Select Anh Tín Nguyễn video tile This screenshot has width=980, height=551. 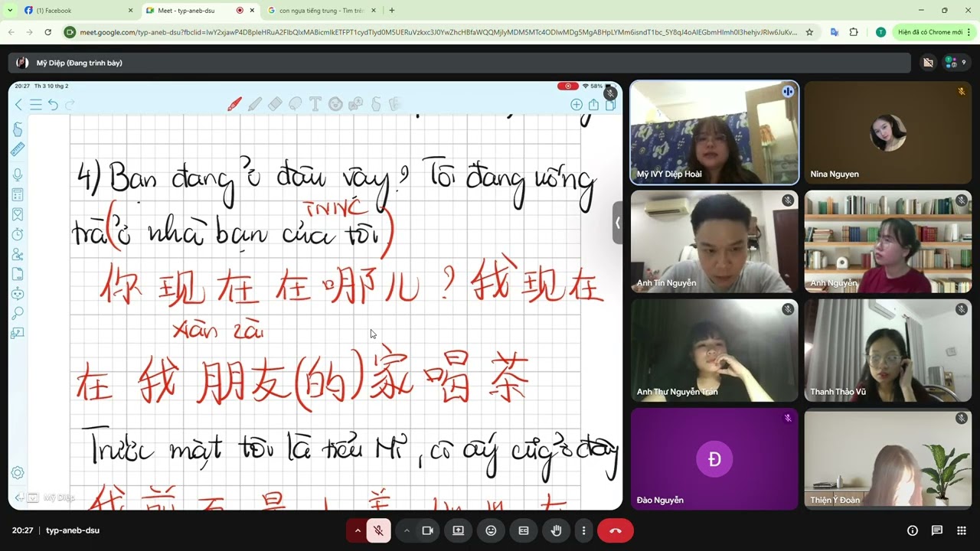click(x=714, y=242)
